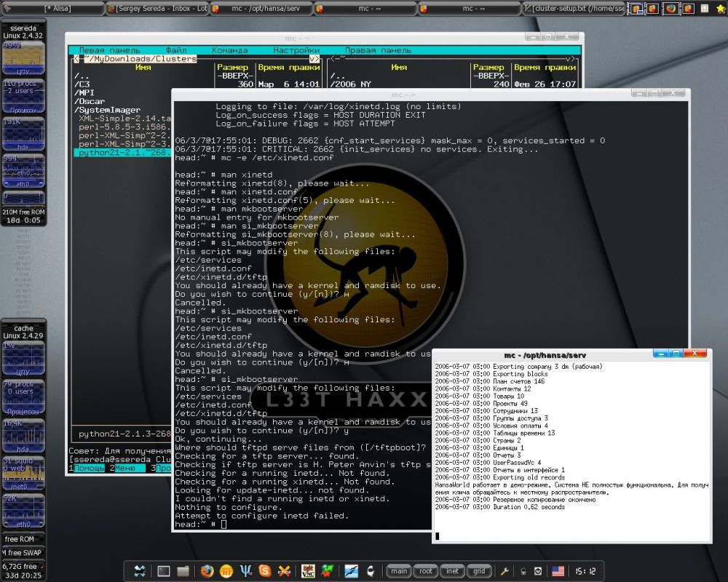
Task: Open the Alisa taskbar entry
Action: point(52,8)
